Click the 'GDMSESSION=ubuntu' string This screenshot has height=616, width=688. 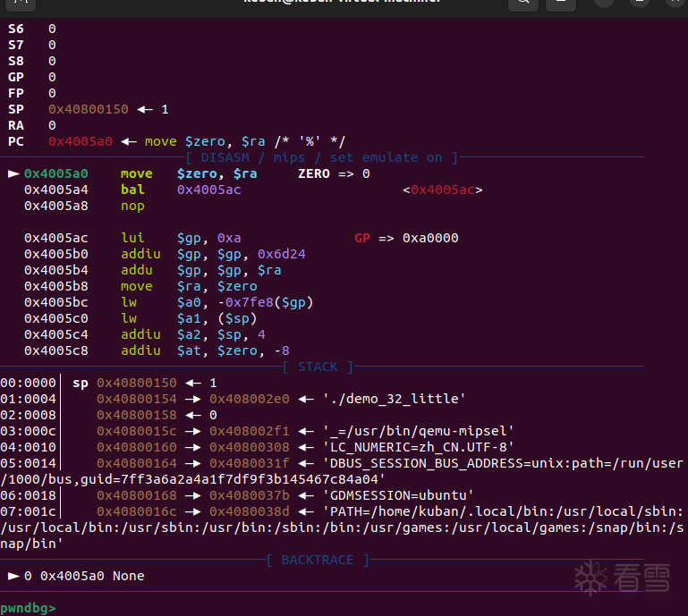pyautogui.click(x=398, y=495)
